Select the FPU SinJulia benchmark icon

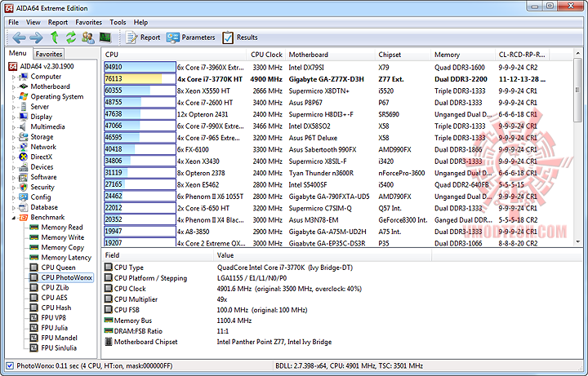[34, 348]
